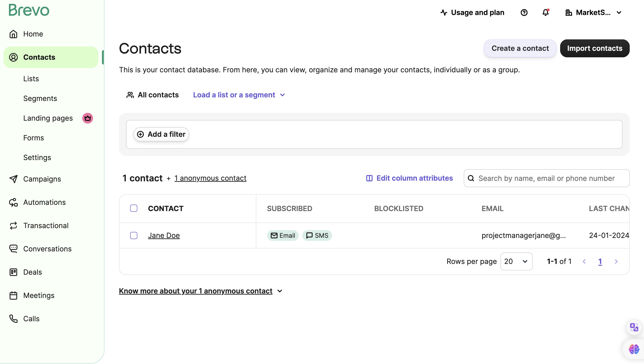Click the notification bell icon

point(545,13)
